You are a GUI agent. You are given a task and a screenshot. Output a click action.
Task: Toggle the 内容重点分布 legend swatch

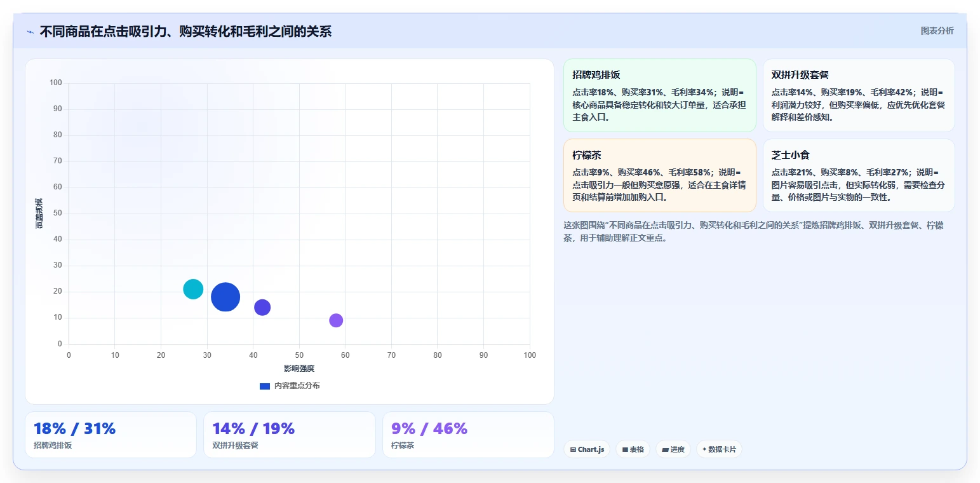(x=265, y=386)
